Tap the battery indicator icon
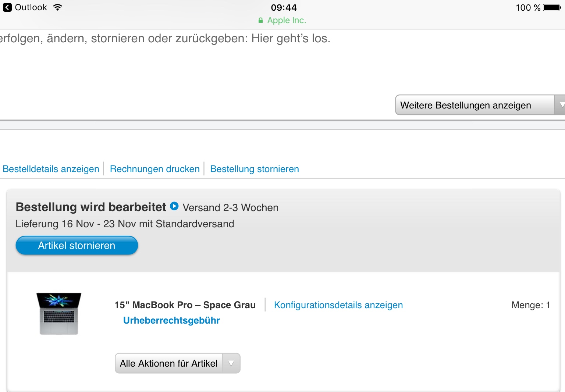Screen dimensions: 565x392 pyautogui.click(x=552, y=7)
